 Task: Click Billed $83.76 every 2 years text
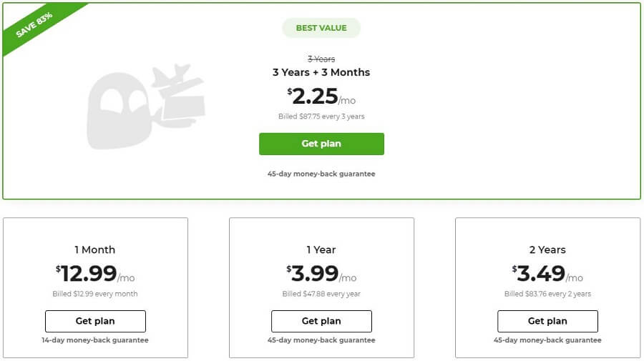(547, 294)
